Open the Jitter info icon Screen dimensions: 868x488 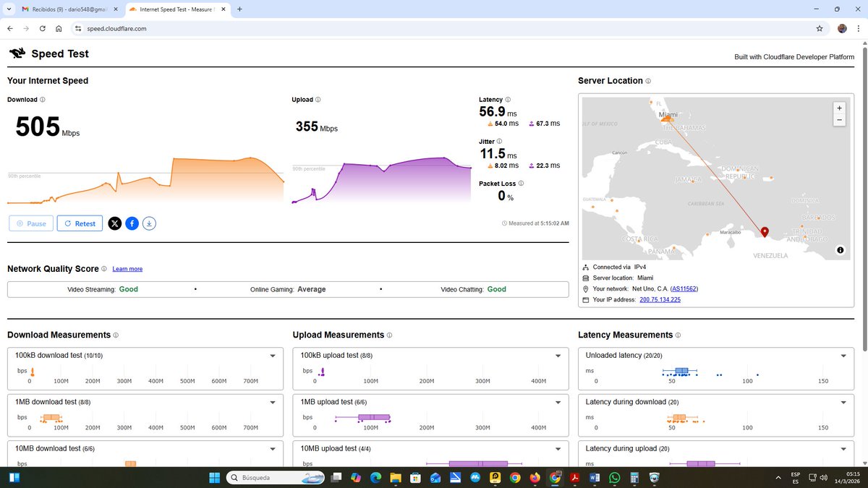[499, 142]
